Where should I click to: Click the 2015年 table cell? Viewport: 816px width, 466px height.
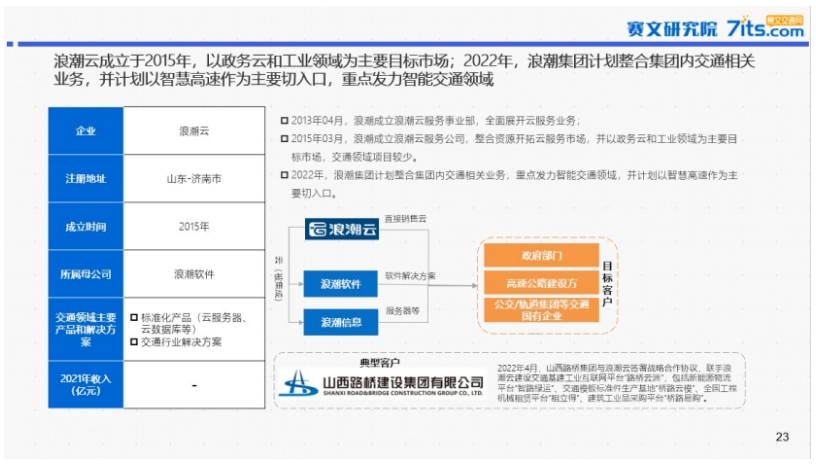click(x=194, y=226)
